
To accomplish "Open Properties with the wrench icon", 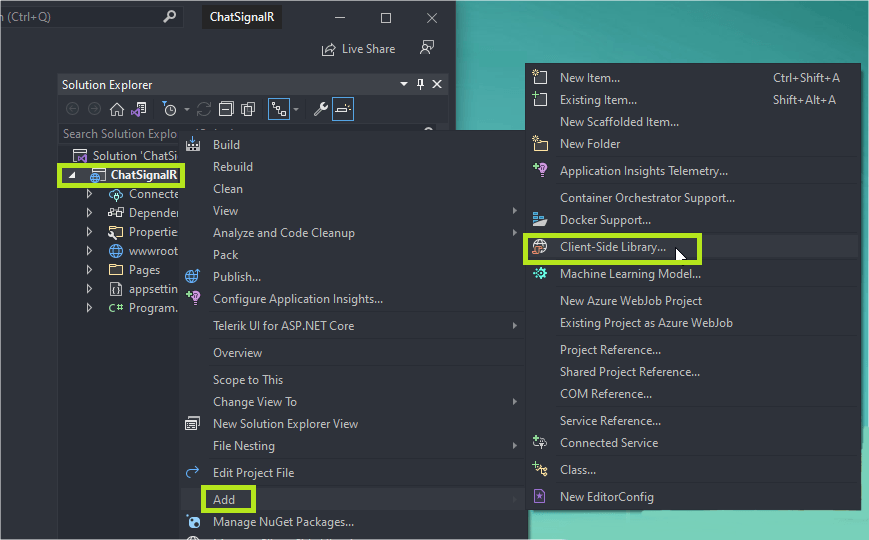I will 320,109.
